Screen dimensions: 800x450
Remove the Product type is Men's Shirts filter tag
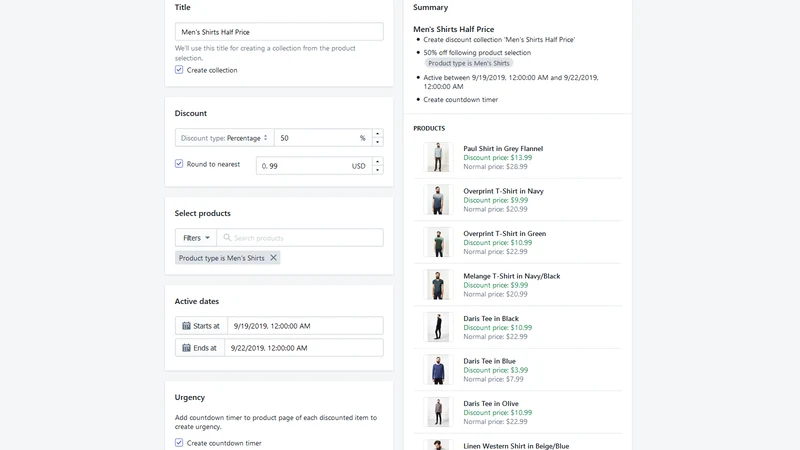point(273,258)
